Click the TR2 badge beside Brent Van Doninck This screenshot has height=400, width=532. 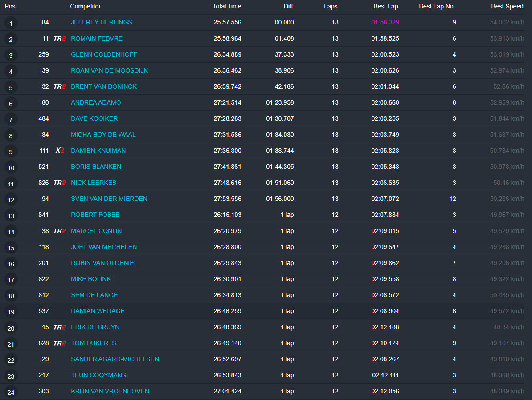tap(60, 86)
